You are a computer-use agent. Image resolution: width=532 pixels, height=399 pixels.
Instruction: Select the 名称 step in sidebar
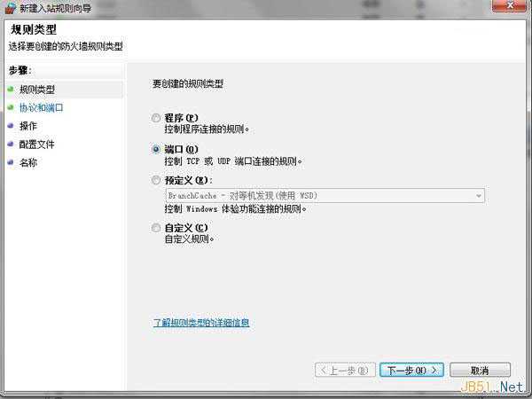pyautogui.click(x=28, y=163)
